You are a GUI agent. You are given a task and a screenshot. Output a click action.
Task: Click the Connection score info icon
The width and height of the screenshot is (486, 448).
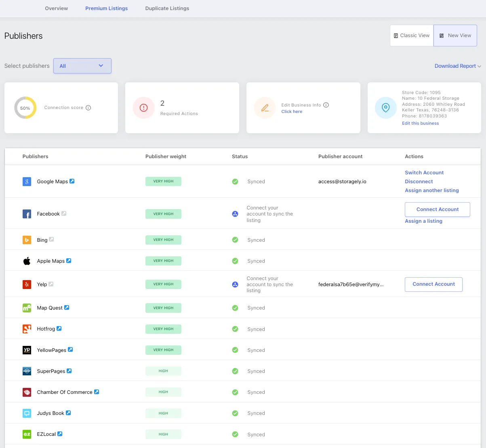pos(88,108)
